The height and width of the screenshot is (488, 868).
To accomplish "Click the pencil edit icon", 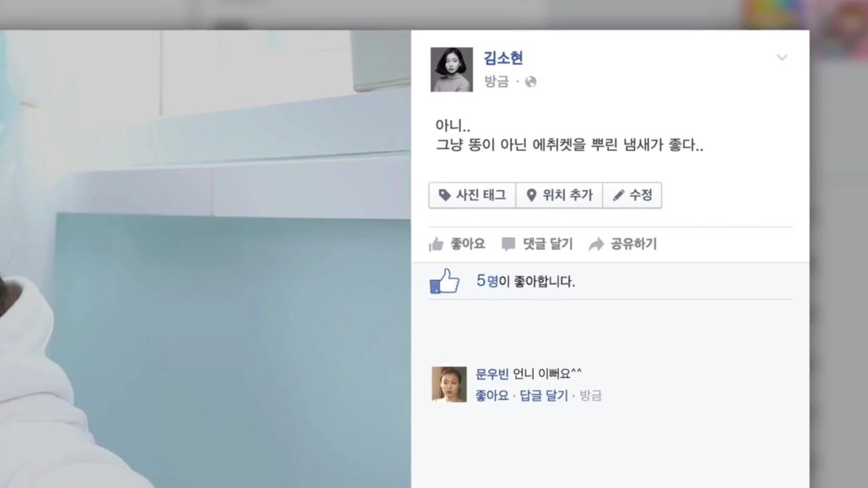I will click(618, 196).
